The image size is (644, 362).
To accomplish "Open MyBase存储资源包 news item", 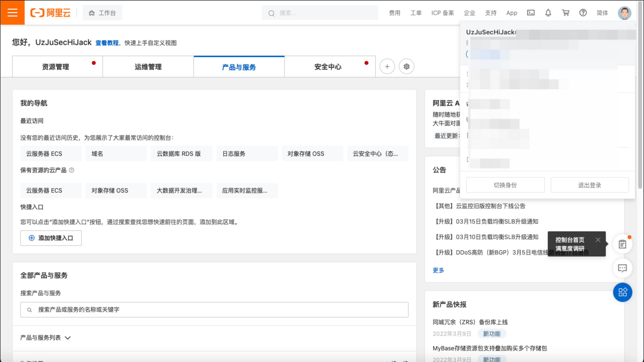I will 490,348.
